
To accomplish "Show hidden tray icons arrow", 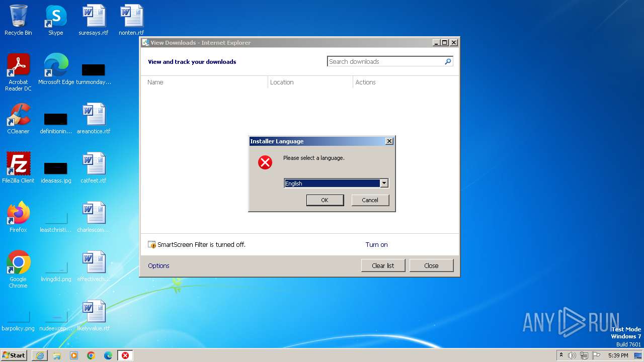I will click(561, 355).
